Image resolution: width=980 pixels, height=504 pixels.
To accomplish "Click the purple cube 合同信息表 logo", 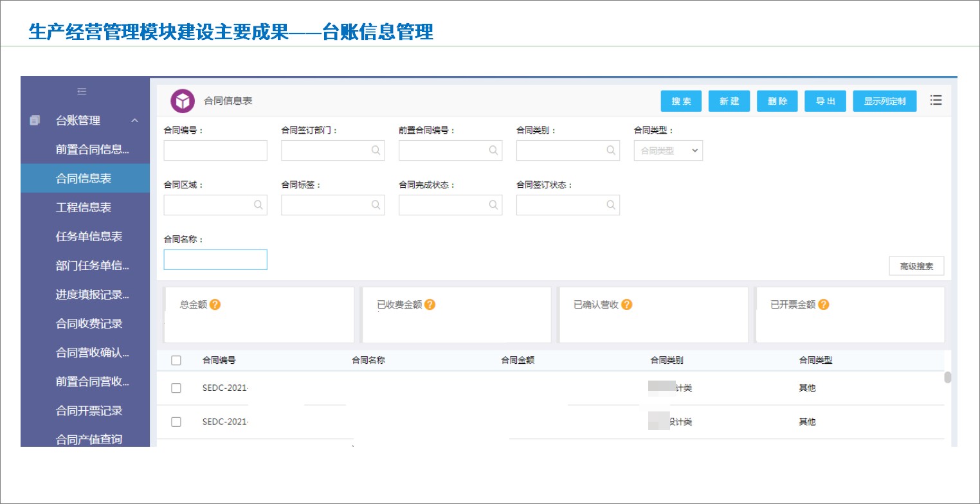I will pos(183,101).
